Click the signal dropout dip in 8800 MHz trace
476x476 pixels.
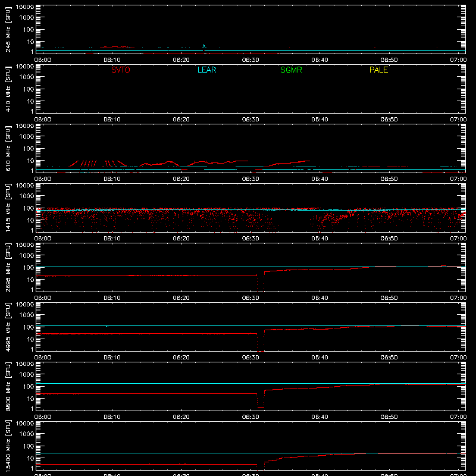tap(261, 401)
